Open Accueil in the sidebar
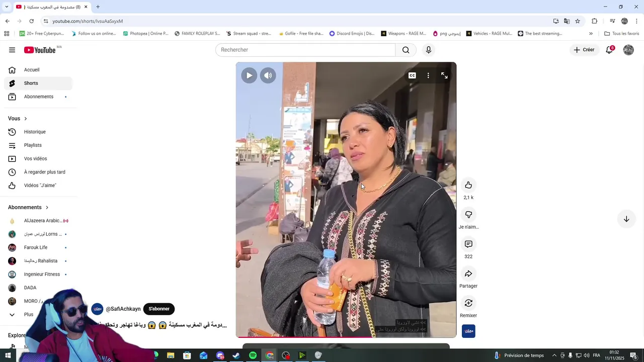 click(38, 70)
